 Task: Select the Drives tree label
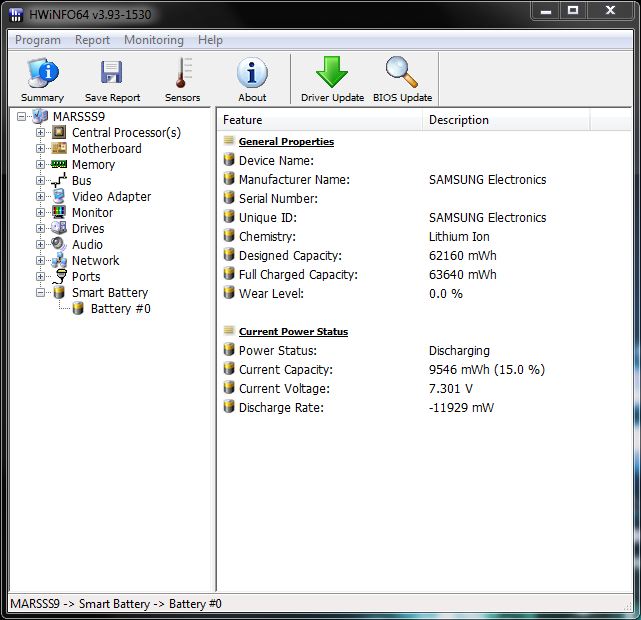(88, 228)
